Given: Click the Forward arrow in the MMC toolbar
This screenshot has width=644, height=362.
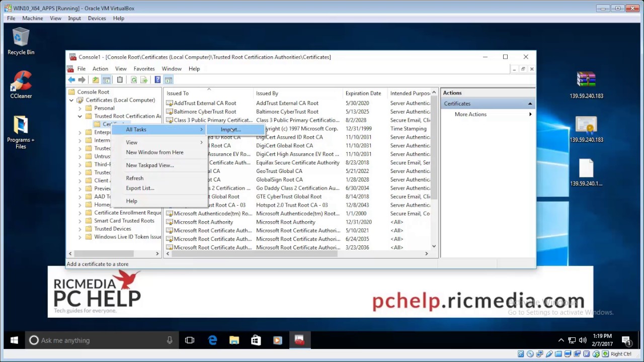Looking at the screenshot, I should [x=82, y=80].
